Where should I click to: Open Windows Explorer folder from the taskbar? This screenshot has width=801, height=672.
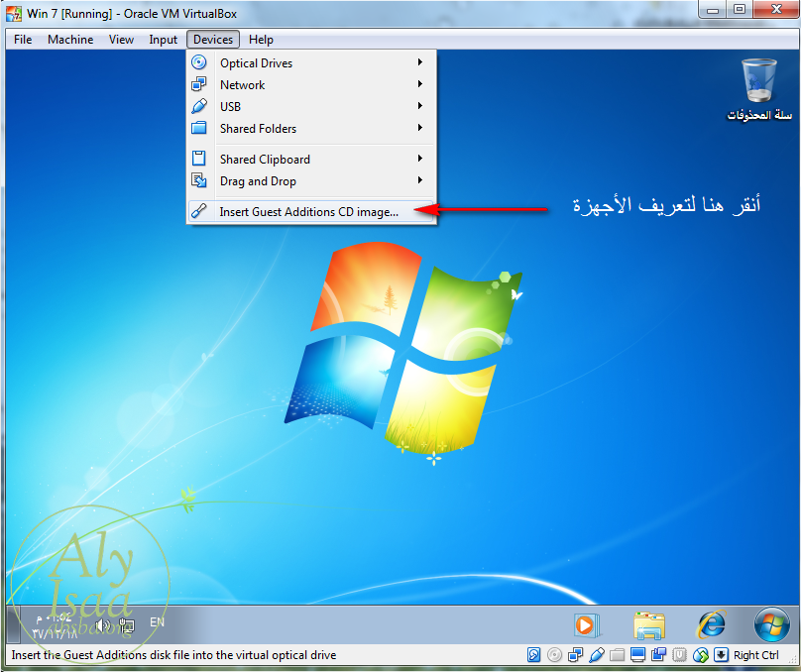[649, 624]
